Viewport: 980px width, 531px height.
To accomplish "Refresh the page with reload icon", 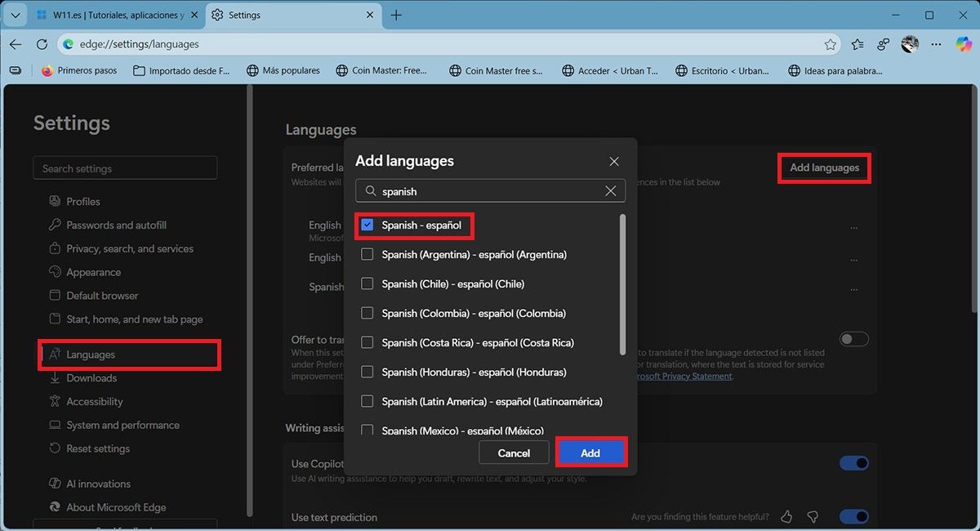I will [x=42, y=44].
